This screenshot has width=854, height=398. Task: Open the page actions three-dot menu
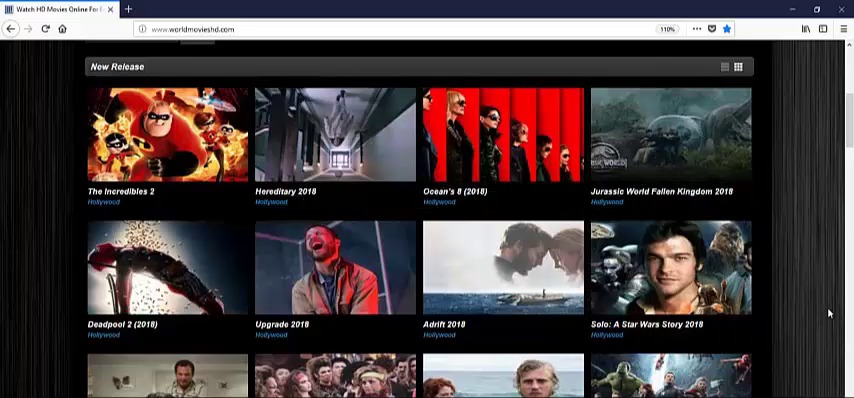coord(697,29)
